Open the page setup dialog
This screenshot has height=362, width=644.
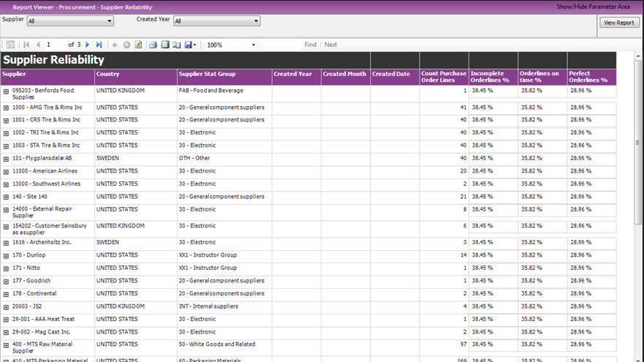(177, 45)
